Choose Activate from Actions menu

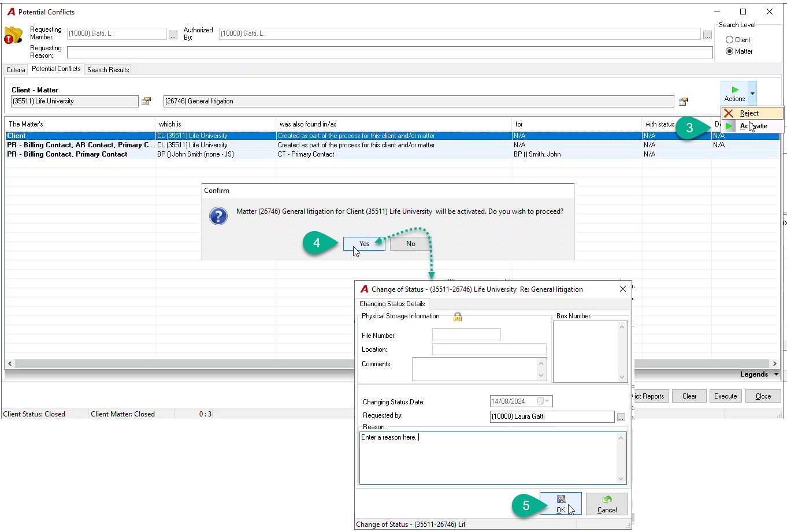pos(752,126)
